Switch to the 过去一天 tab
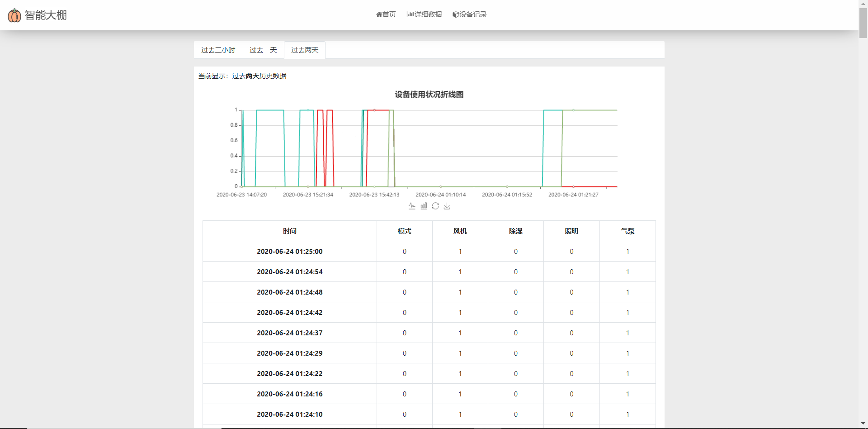 pos(263,50)
